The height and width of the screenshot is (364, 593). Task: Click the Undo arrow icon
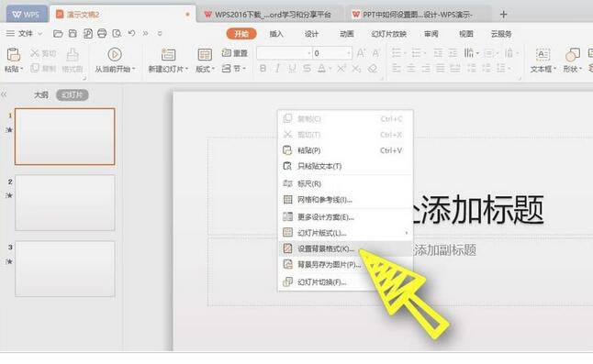[131, 33]
